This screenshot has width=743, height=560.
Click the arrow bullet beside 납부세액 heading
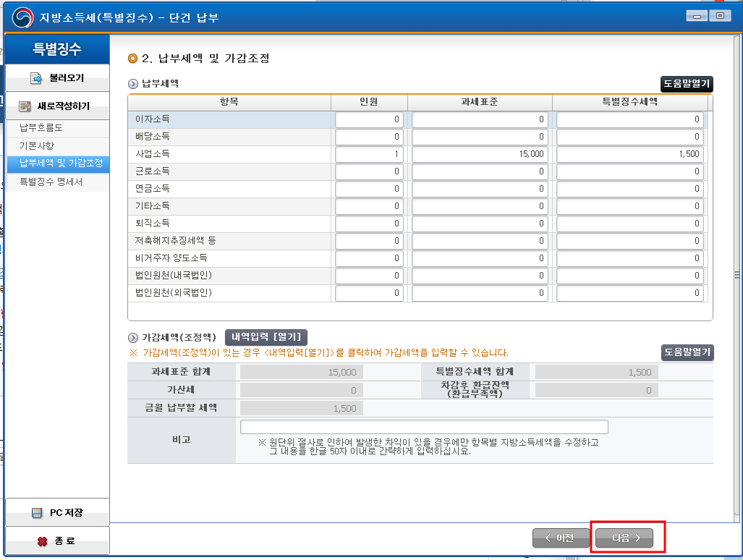click(133, 84)
